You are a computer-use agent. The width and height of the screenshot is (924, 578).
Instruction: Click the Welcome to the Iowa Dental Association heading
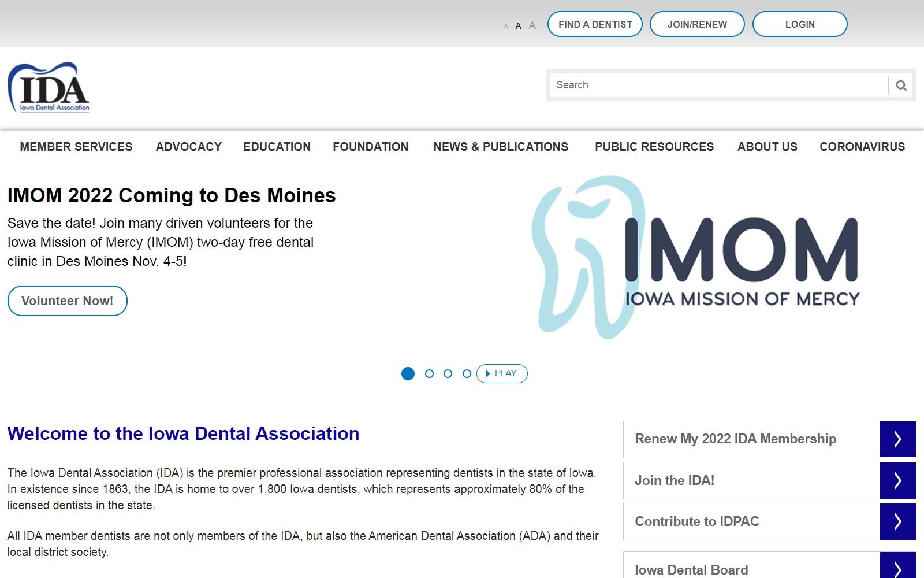[x=183, y=433]
